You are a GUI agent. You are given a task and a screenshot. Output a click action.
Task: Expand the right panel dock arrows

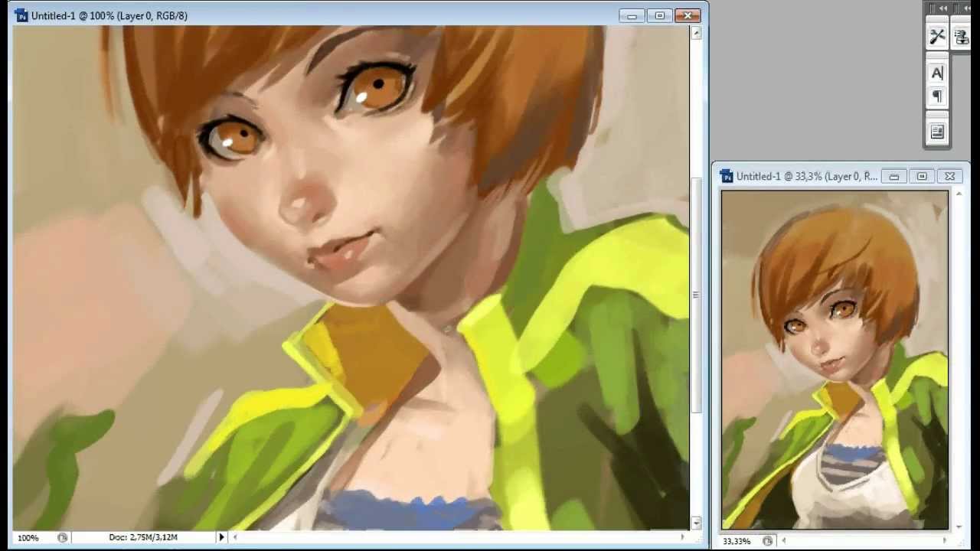coord(966,8)
